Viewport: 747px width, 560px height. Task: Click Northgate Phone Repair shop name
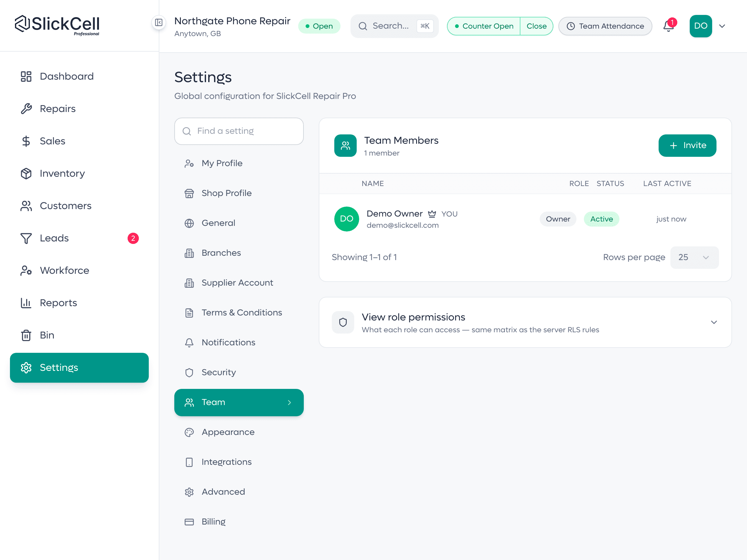232,21
